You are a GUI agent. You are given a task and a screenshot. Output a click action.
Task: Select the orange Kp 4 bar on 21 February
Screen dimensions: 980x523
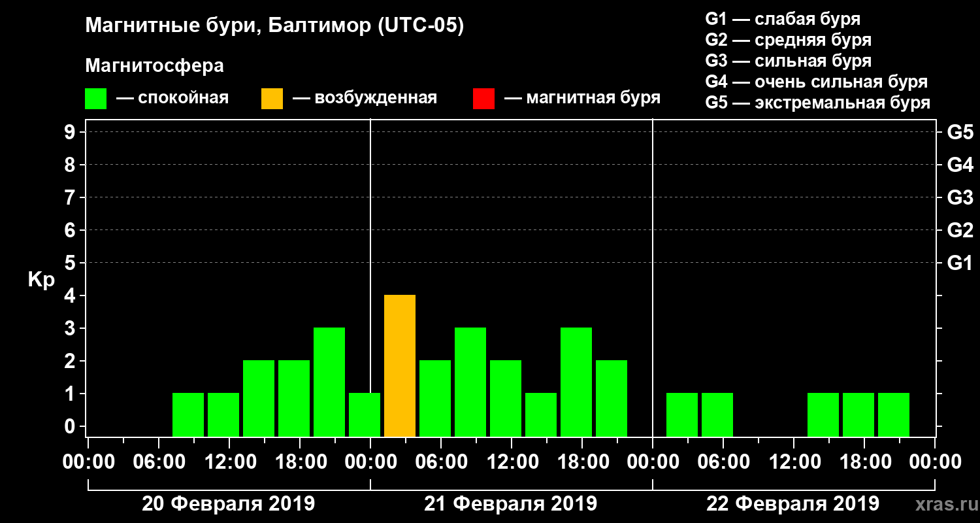click(x=400, y=366)
